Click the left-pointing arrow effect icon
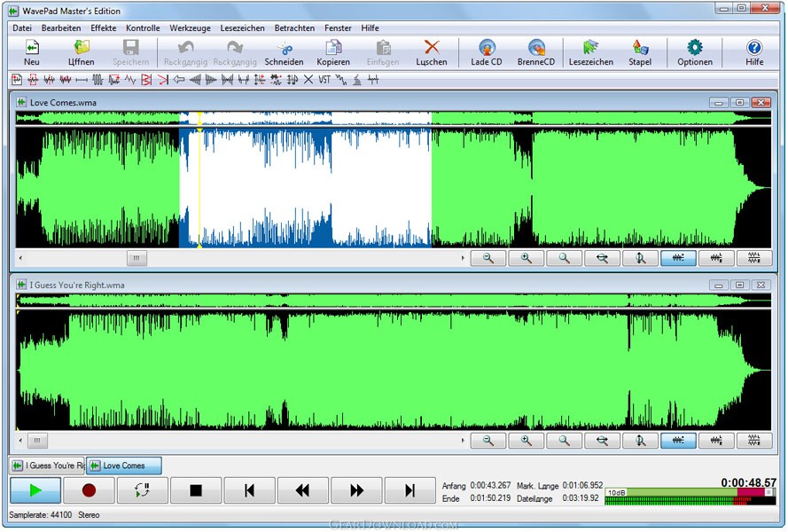Screen dimensions: 788x532 (178, 80)
